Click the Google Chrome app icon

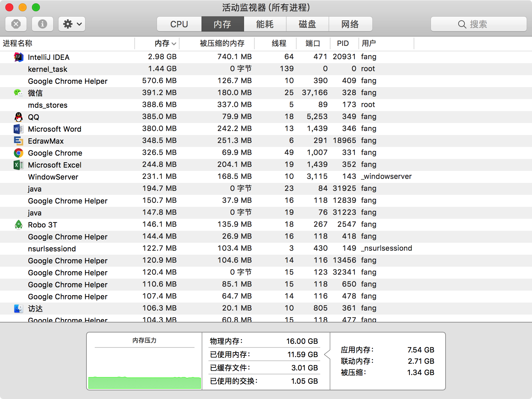(19, 153)
